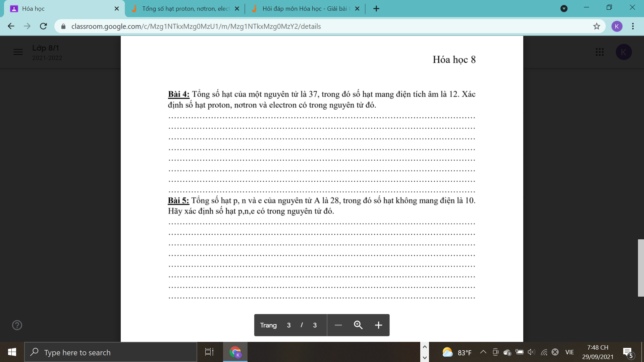Click the vertical scrollbar thumb
The width and height of the screenshot is (644, 362).
pyautogui.click(x=641, y=267)
